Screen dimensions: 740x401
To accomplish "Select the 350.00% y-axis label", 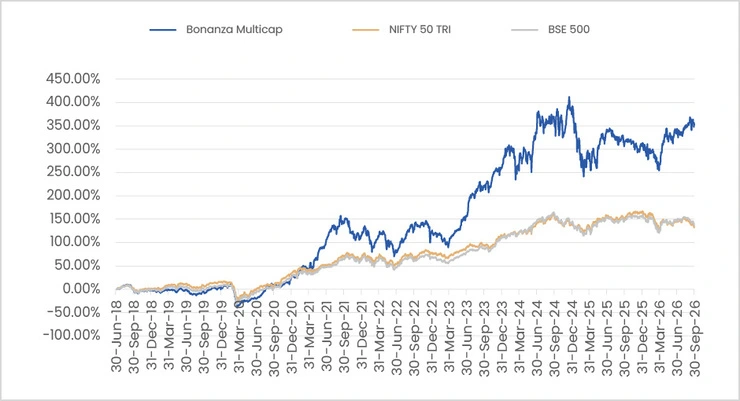I will 73,125.
